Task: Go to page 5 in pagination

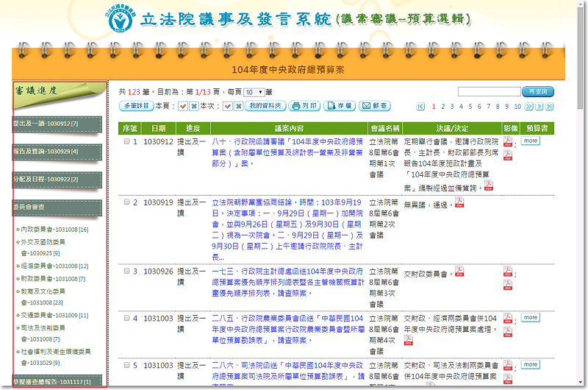Action: pyautogui.click(x=472, y=107)
